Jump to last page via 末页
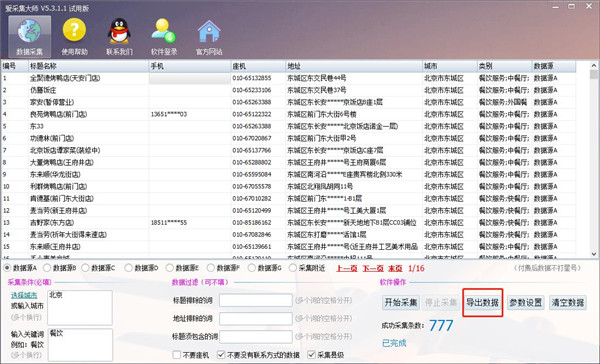 click(395, 268)
